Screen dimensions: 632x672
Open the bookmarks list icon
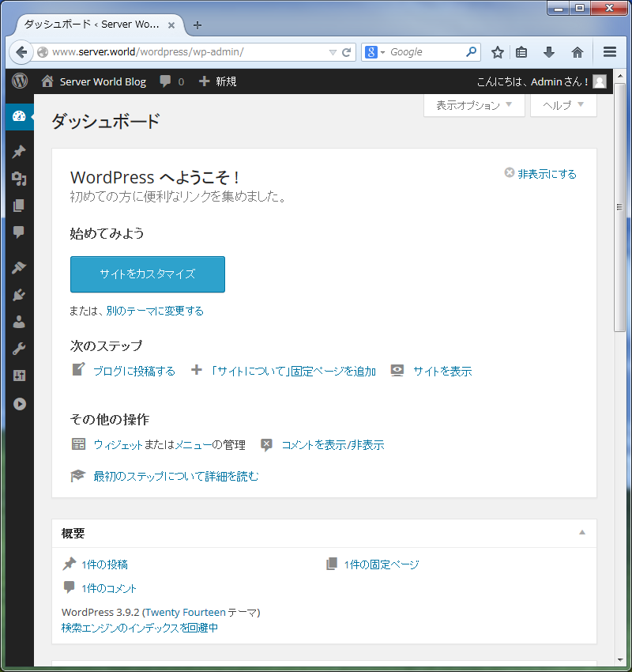521,52
